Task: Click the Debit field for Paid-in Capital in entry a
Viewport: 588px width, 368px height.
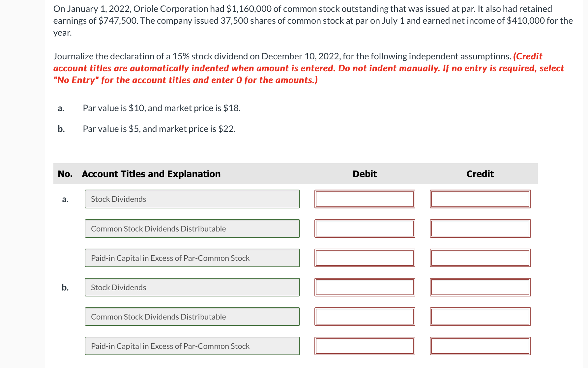Action: (x=365, y=258)
